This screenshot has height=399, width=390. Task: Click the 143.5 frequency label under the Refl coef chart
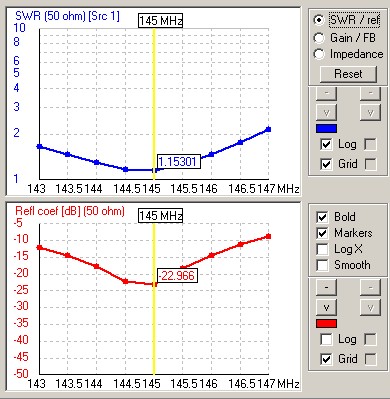tap(69, 384)
